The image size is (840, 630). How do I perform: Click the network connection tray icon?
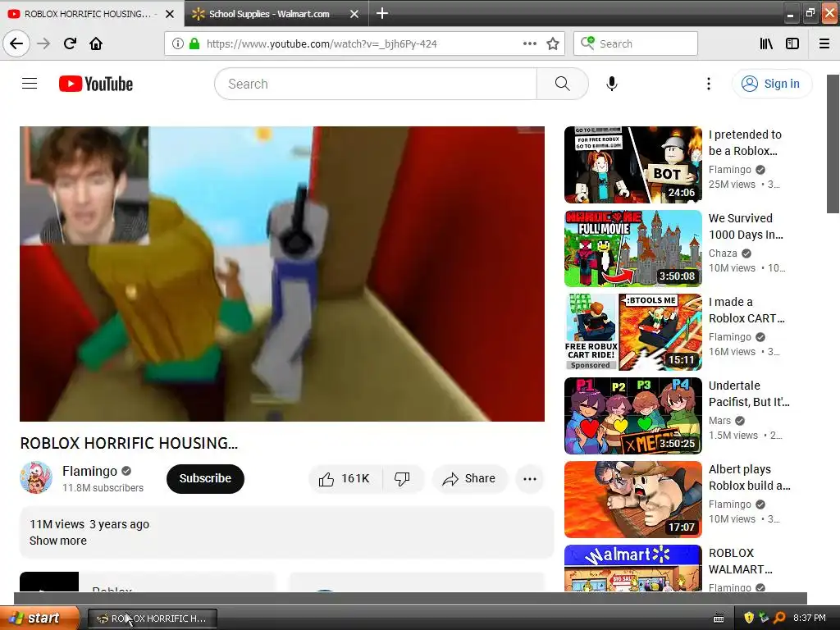[x=764, y=618]
